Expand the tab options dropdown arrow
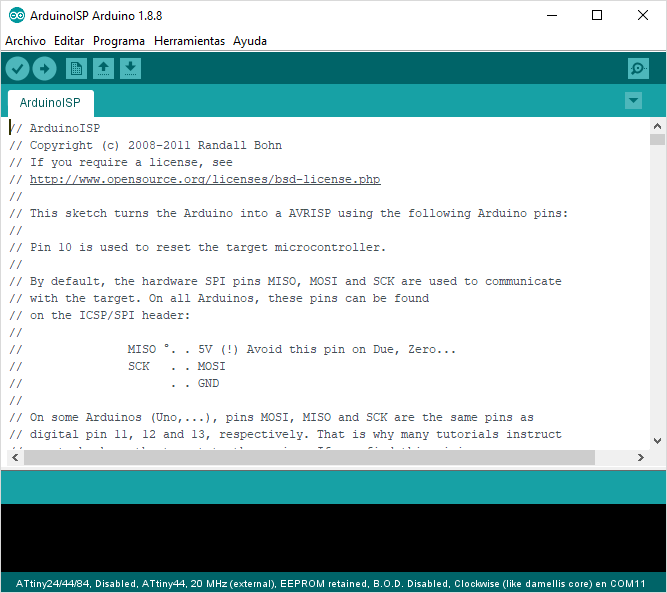Viewport: 667px width, 593px height. click(633, 101)
